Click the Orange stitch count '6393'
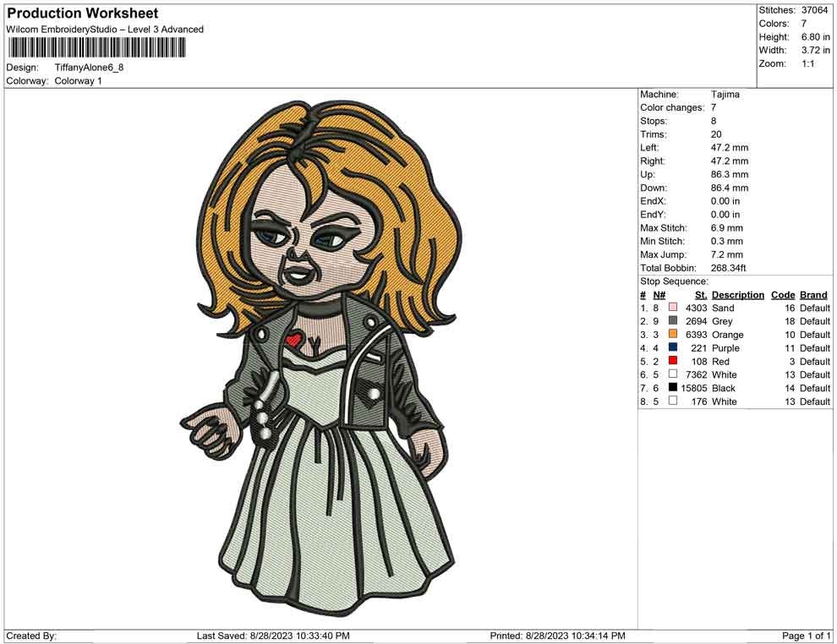 pyautogui.click(x=696, y=335)
